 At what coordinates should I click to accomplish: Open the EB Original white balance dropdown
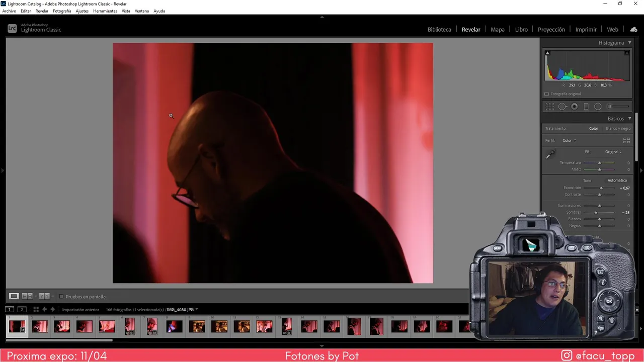(x=613, y=152)
